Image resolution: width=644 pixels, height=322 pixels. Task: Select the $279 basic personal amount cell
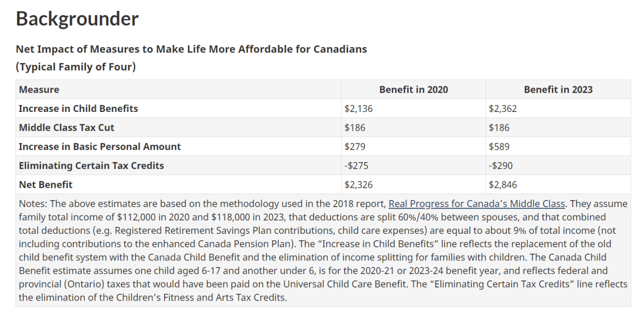[x=355, y=147]
